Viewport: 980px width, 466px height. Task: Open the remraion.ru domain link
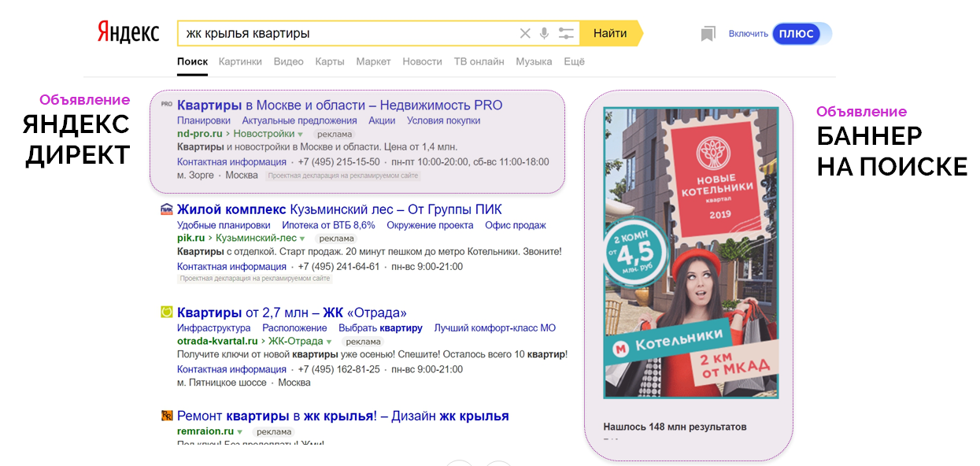[x=205, y=432]
